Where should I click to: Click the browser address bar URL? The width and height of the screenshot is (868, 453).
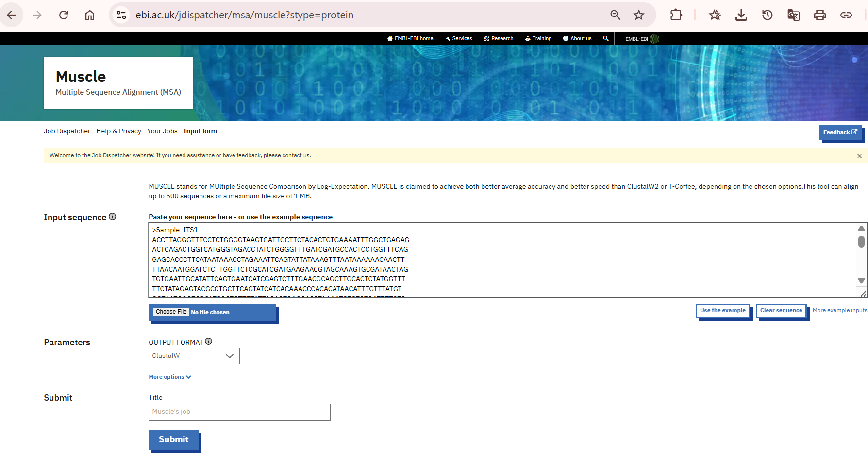pos(245,15)
